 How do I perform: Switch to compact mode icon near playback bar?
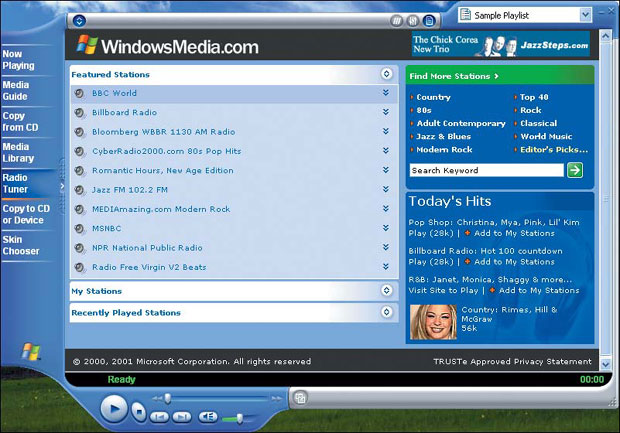point(300,398)
